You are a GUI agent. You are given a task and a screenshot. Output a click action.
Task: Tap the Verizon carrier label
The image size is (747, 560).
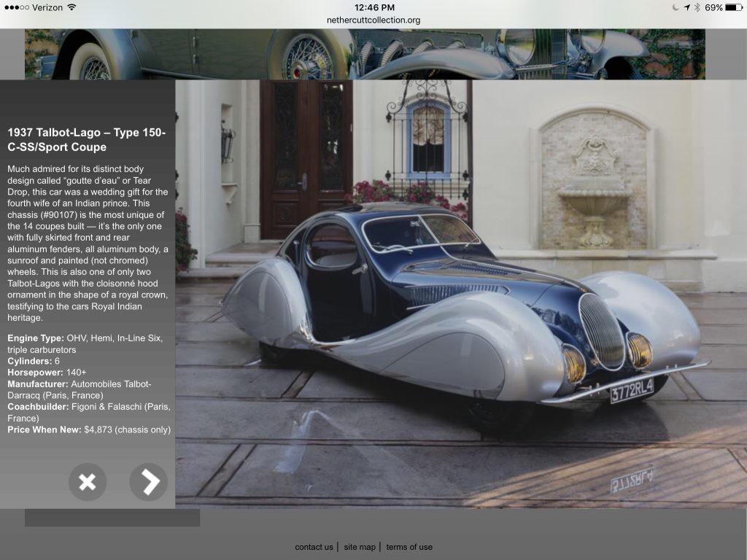47,7
